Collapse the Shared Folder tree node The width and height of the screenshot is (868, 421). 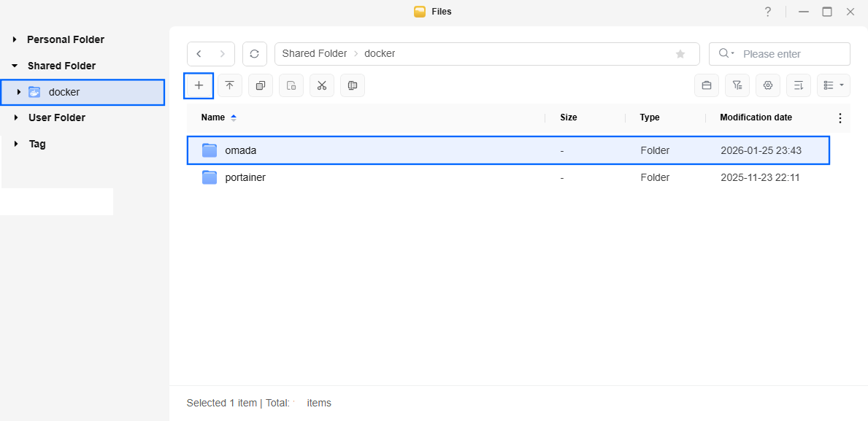coord(15,66)
